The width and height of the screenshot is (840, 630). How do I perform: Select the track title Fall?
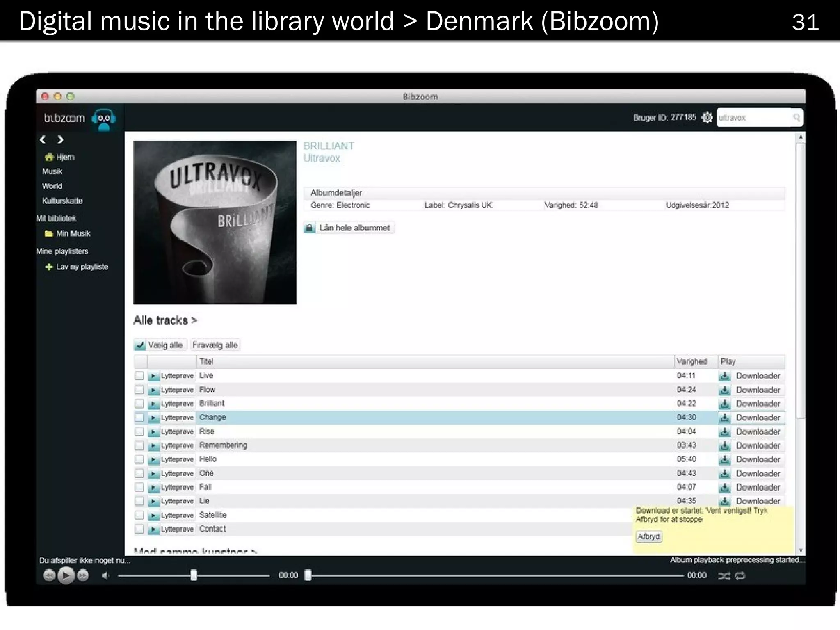pyautogui.click(x=205, y=487)
